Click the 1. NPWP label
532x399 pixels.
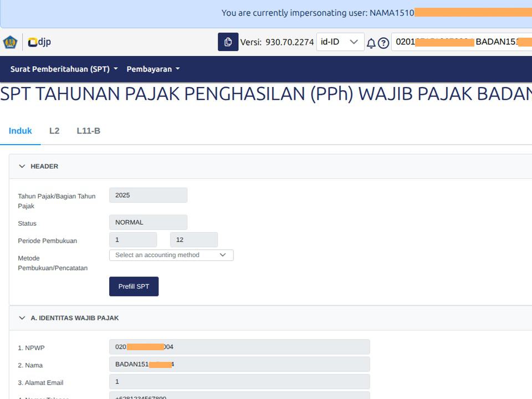coord(31,348)
